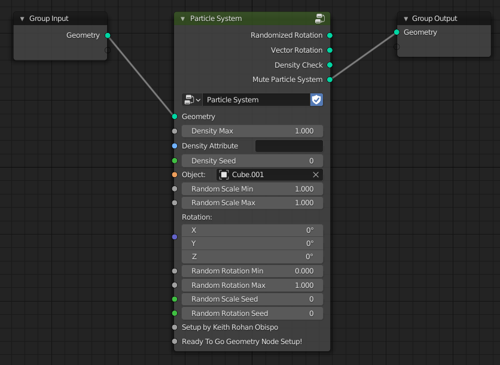Click the Random Rotation Max field
The width and height of the screenshot is (500, 365).
coord(252,285)
